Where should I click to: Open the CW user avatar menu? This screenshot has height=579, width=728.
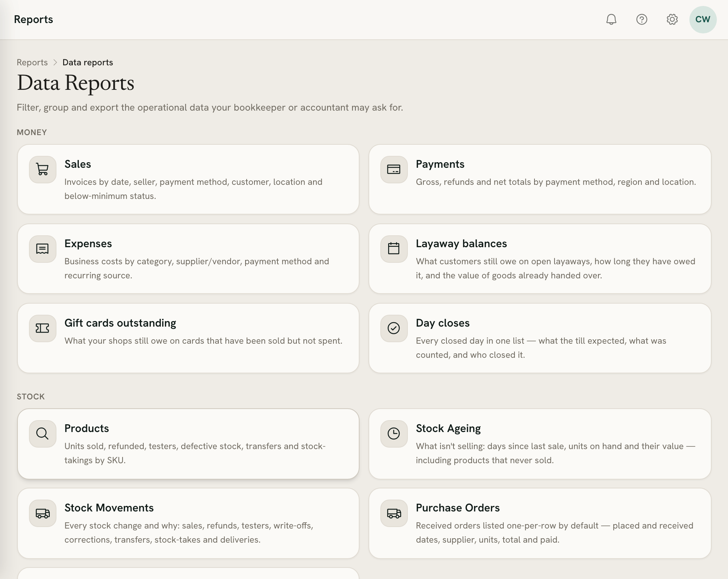point(703,19)
